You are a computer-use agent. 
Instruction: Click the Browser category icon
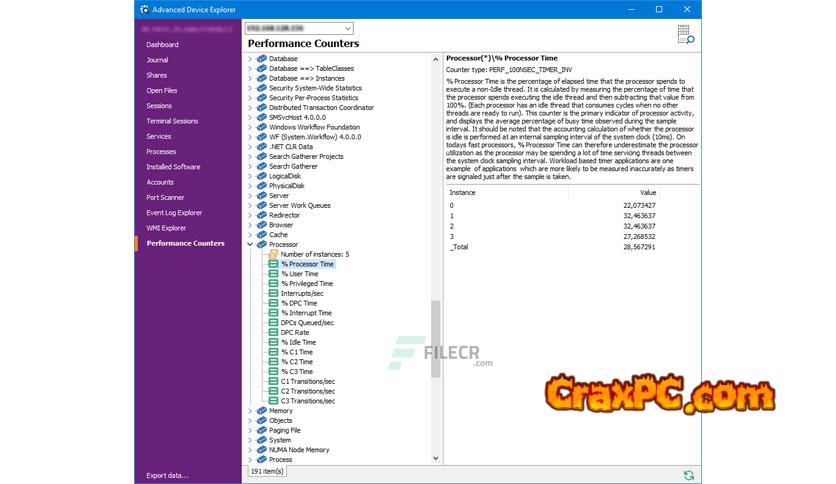(261, 225)
